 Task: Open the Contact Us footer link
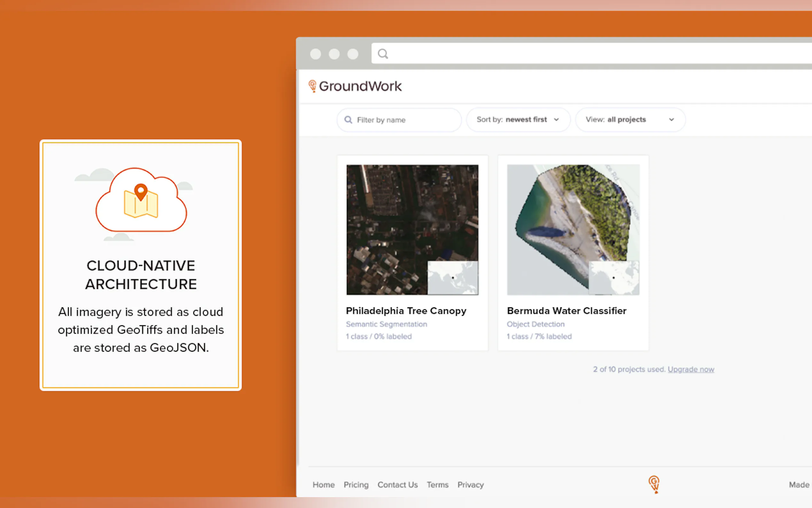tap(397, 485)
